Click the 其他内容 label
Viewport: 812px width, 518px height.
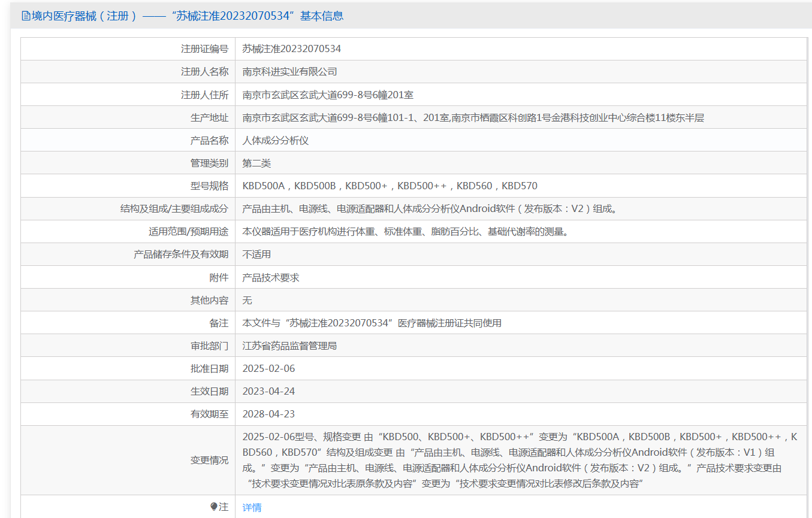click(210, 300)
